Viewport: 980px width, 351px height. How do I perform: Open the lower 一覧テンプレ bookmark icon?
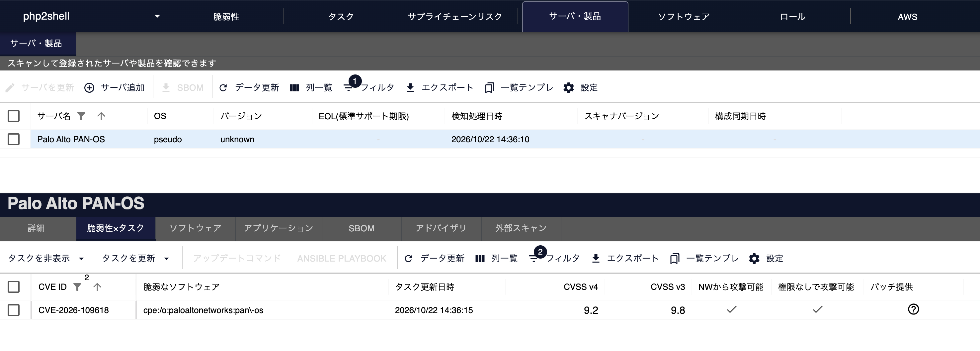(x=675, y=258)
